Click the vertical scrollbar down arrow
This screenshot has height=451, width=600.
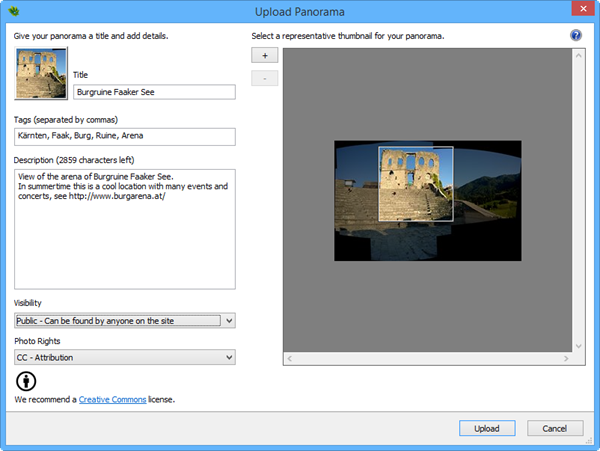[577, 345]
